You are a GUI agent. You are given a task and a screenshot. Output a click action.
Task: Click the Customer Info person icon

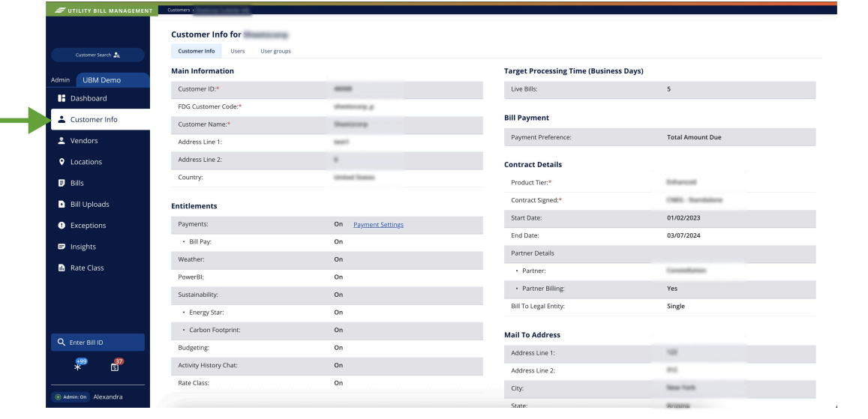coord(62,119)
